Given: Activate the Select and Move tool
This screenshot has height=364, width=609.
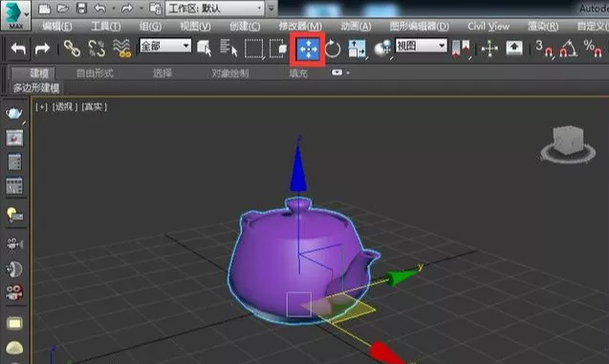Looking at the screenshot, I should coord(309,50).
